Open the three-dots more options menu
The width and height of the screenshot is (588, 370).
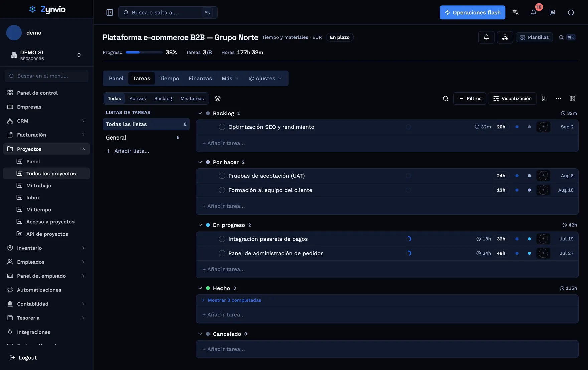point(558,99)
